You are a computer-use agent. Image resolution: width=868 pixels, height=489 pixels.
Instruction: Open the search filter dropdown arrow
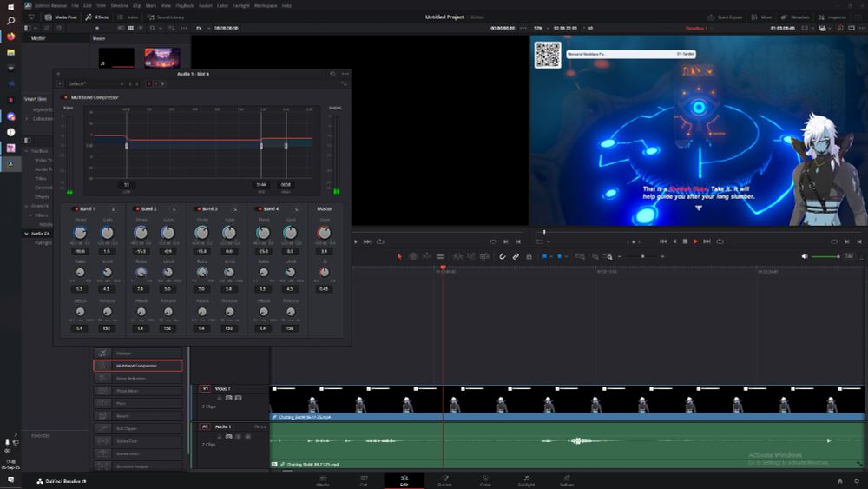(160, 28)
